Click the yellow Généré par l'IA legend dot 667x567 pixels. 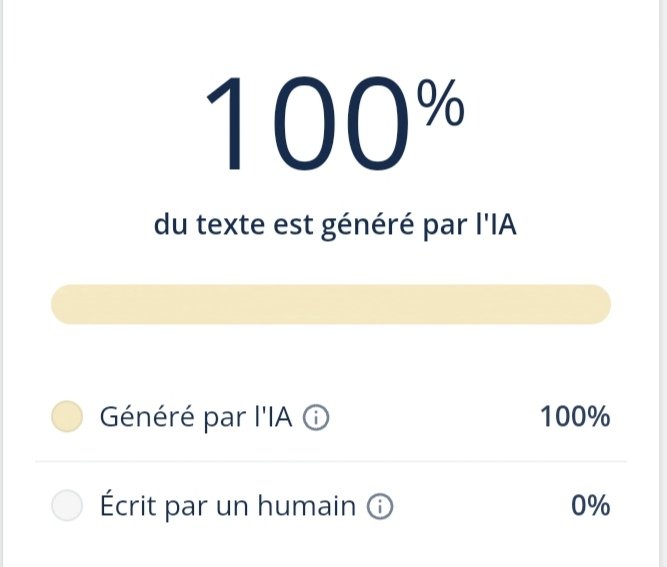67,416
